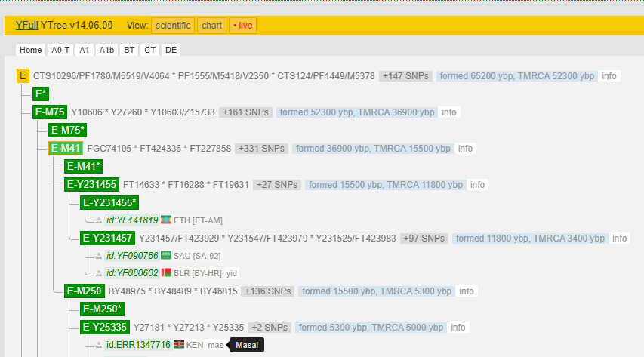The width and height of the screenshot is (644, 357).
Task: Select the highlighted E-M41 node
Action: [x=65, y=148]
